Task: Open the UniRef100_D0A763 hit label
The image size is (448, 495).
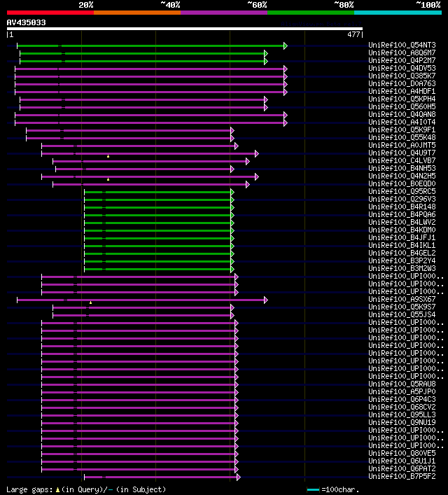Action: click(x=402, y=83)
